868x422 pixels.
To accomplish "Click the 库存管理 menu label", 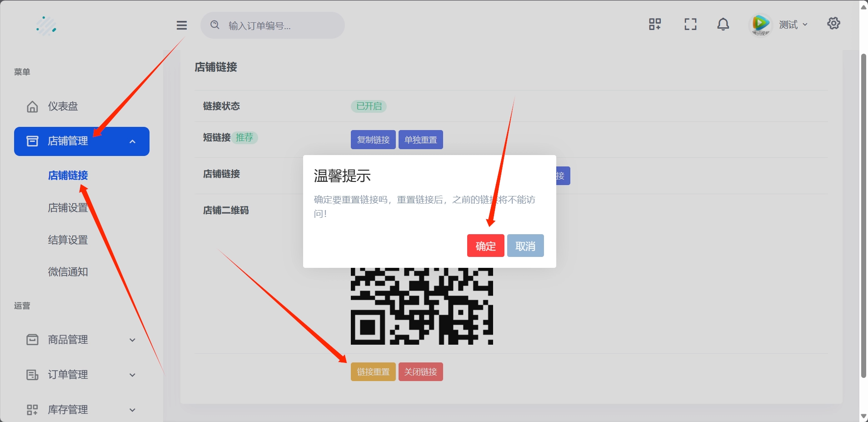I will coord(68,410).
